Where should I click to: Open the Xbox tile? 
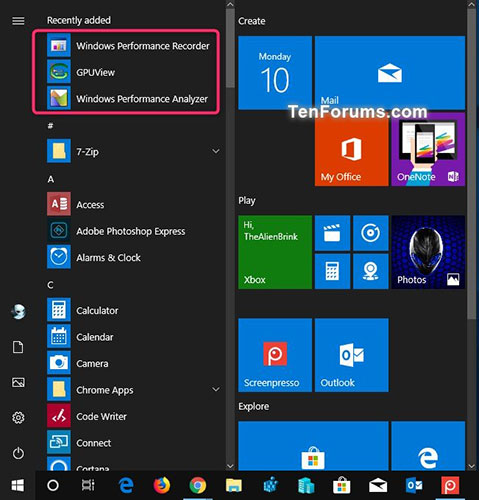(275, 252)
